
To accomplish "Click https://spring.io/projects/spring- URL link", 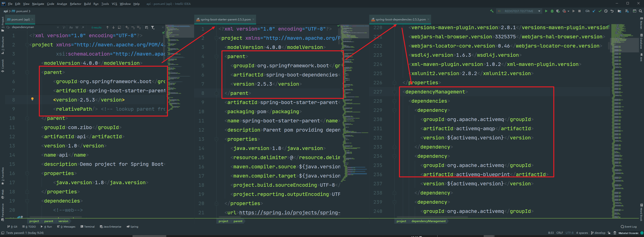I will click(x=290, y=212).
